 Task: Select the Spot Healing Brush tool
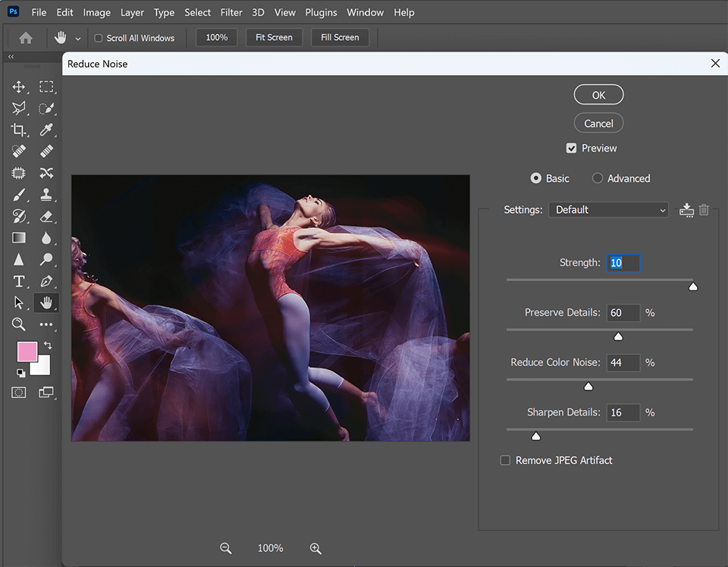pyautogui.click(x=18, y=152)
